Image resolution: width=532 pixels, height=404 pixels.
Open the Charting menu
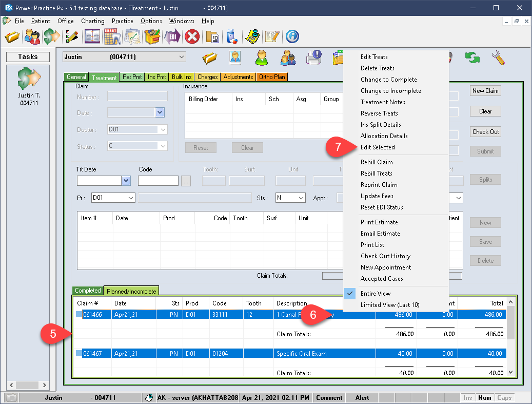(93, 21)
